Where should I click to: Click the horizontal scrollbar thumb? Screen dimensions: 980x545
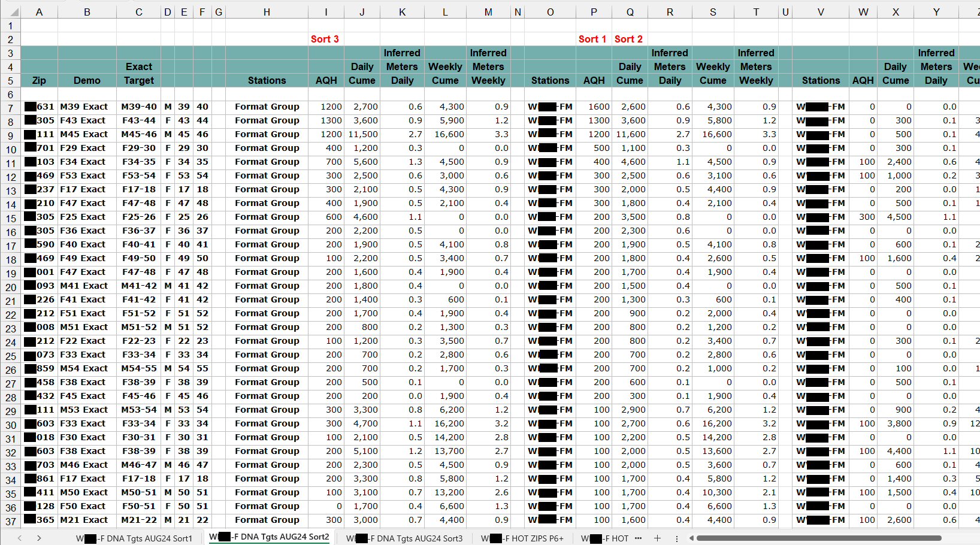(x=819, y=538)
